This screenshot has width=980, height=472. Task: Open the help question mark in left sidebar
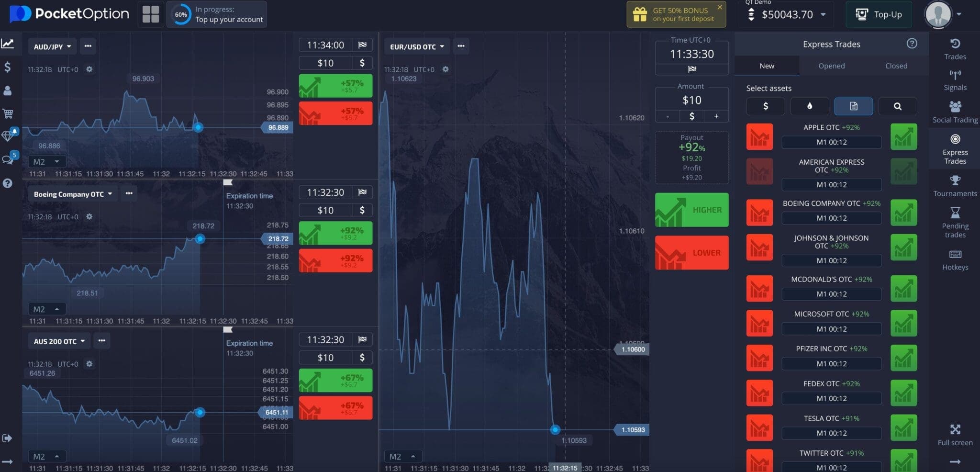coord(8,183)
